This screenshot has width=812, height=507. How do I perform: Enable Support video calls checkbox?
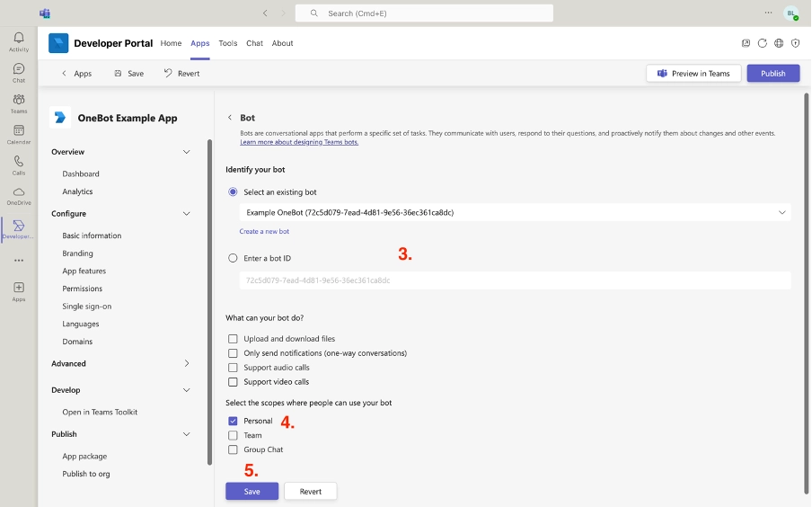233,382
